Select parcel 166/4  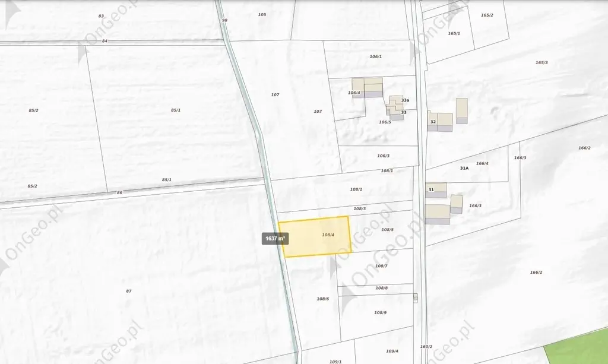[482, 163]
